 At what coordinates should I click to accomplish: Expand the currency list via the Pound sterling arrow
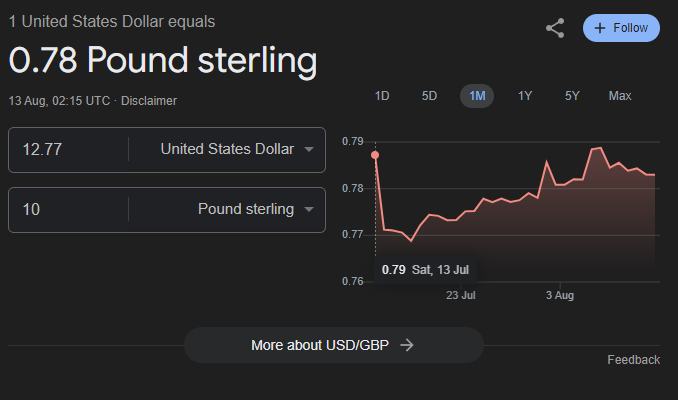point(309,210)
